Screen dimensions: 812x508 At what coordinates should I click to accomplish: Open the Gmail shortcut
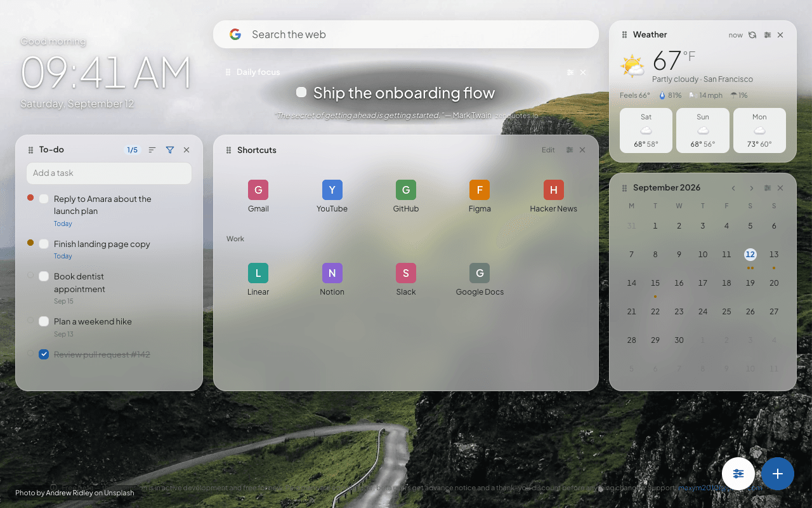(x=258, y=196)
